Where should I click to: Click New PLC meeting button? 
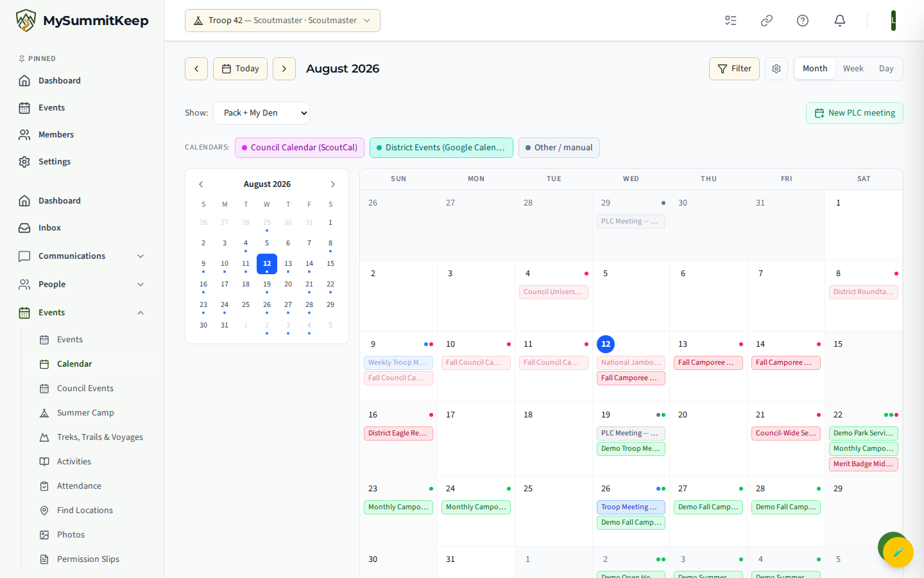[855, 113]
